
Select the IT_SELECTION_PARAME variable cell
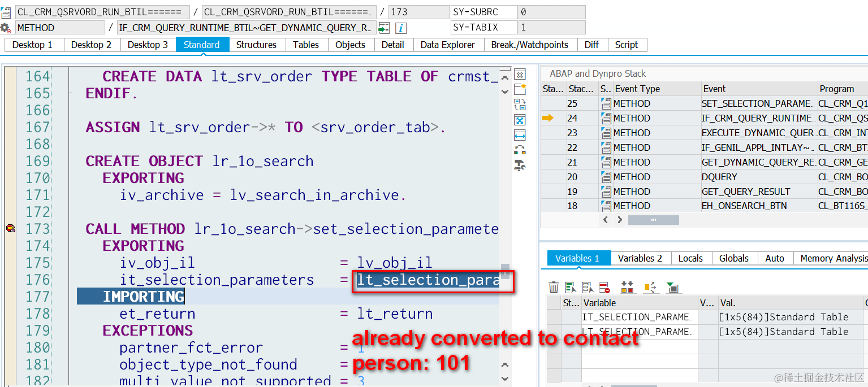coord(640,317)
